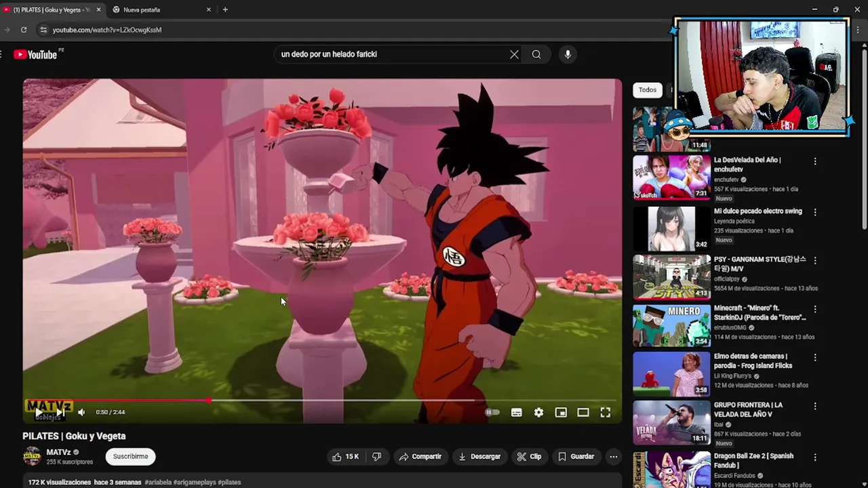This screenshot has height=488, width=868.
Task: Open Dragon Ball Zee 2 video title
Action: [753, 461]
